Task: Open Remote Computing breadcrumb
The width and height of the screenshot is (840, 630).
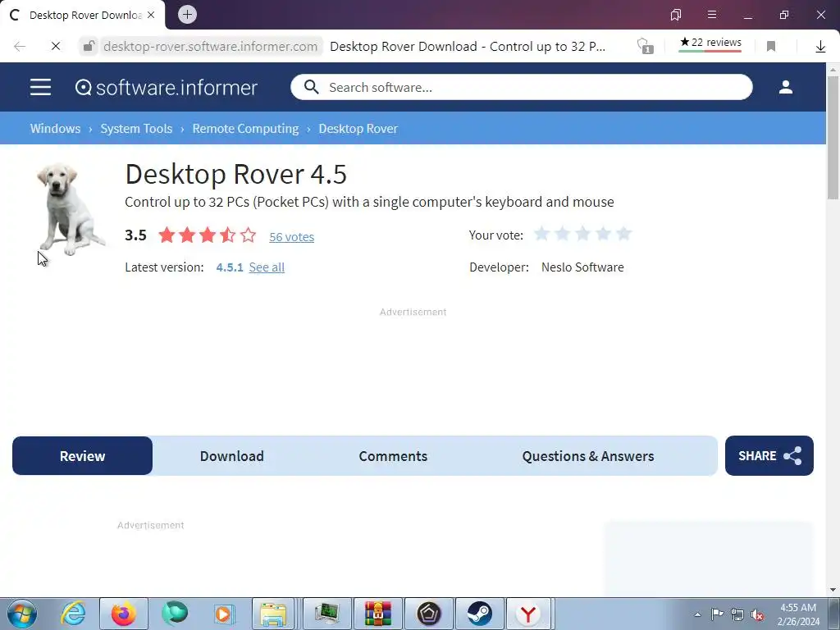Action: click(245, 129)
